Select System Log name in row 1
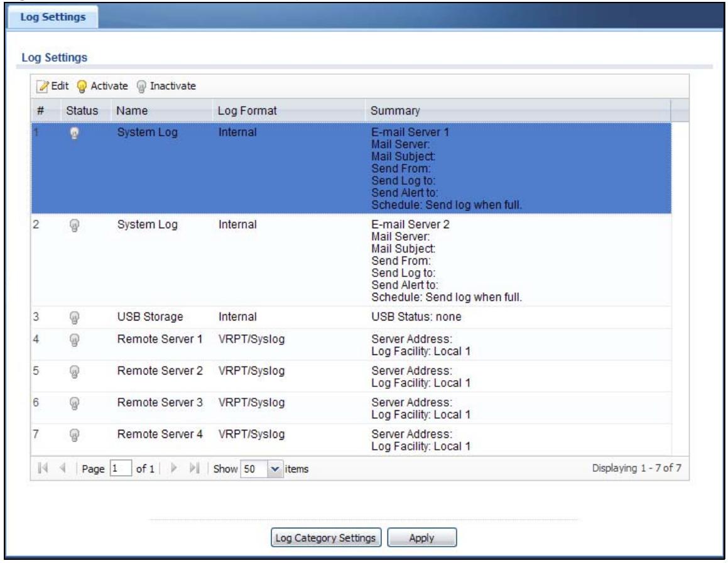Viewport: 728px width, 563px height. click(147, 133)
